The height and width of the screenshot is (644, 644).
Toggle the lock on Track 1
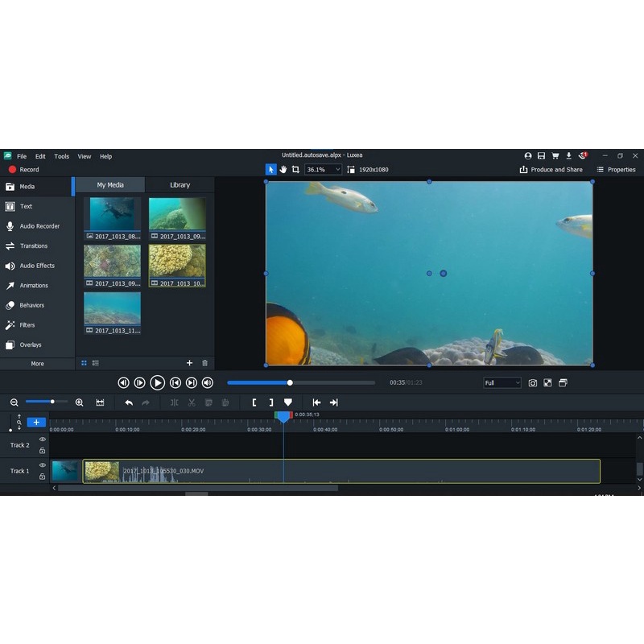43,477
